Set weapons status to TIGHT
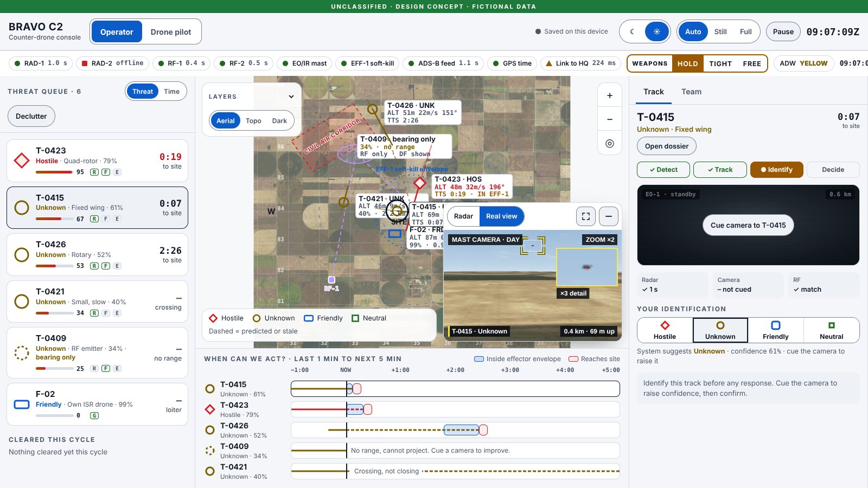The image size is (868, 488). pos(720,63)
